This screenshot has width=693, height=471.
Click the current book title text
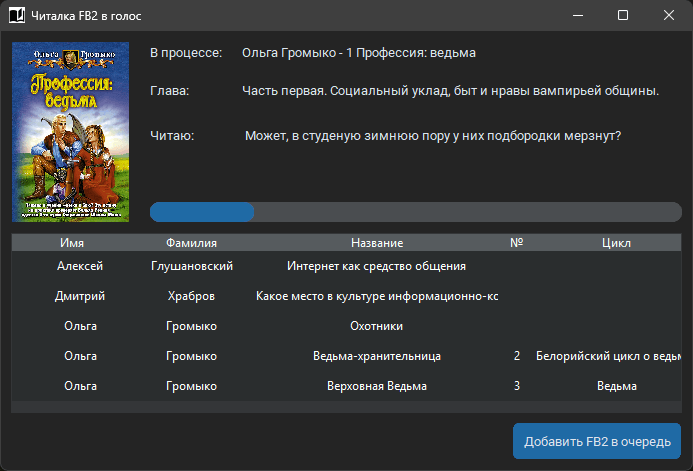359,52
